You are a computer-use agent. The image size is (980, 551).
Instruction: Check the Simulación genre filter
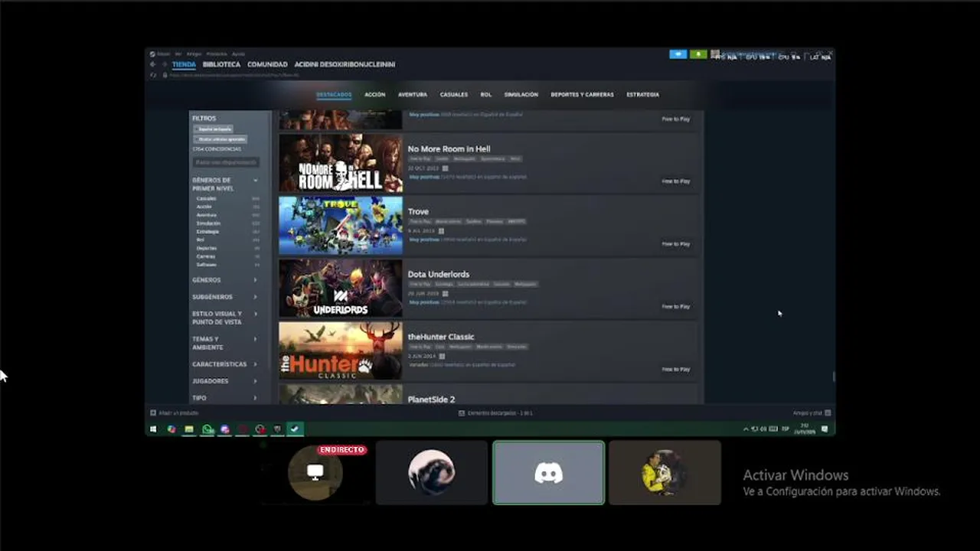pyautogui.click(x=208, y=223)
